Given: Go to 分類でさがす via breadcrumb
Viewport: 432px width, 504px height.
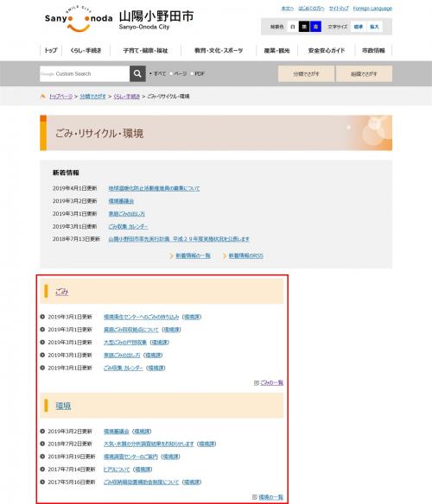Looking at the screenshot, I should [x=93, y=96].
